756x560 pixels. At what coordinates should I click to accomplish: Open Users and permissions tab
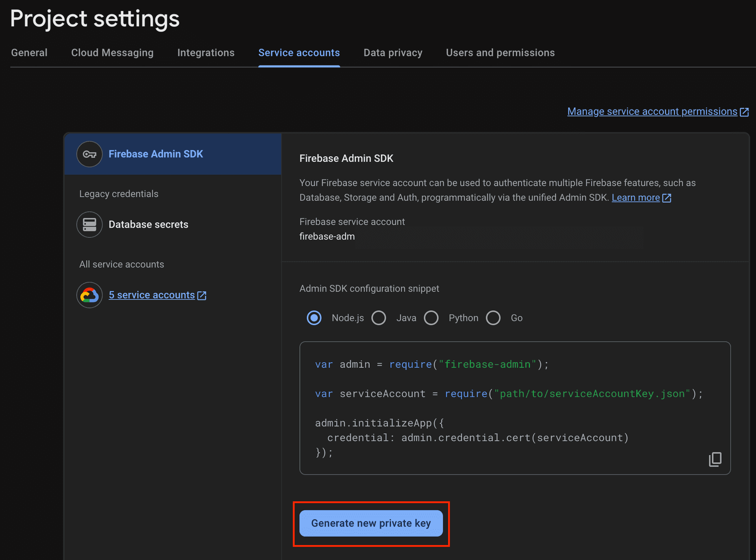click(x=500, y=53)
